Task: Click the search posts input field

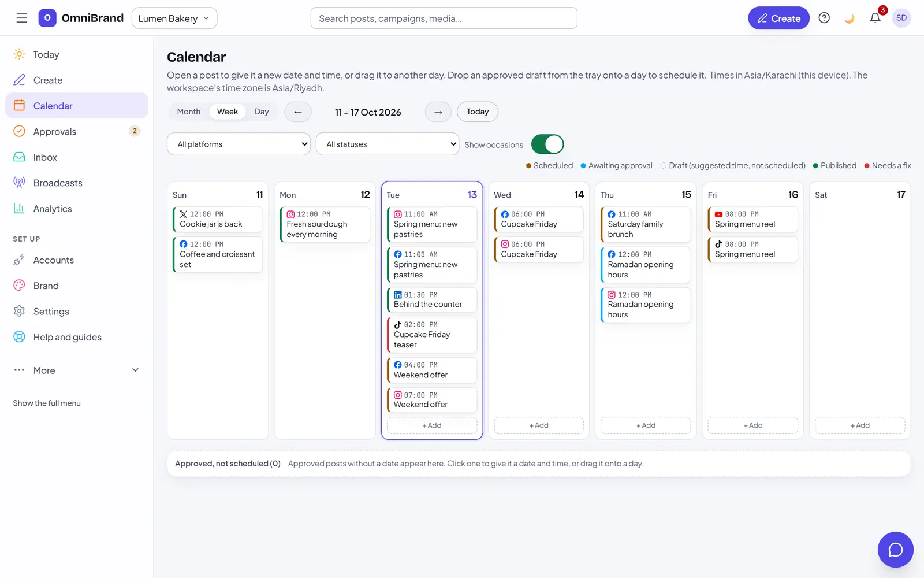Action: point(444,18)
